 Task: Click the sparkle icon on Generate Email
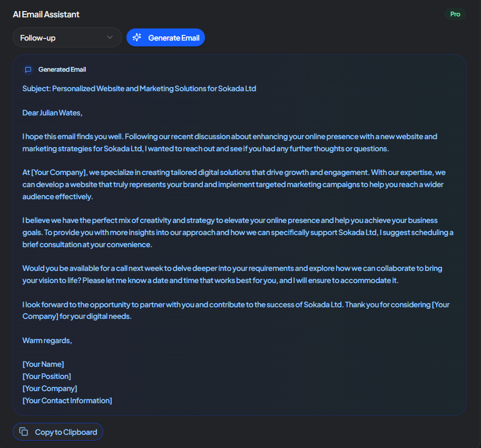(137, 37)
